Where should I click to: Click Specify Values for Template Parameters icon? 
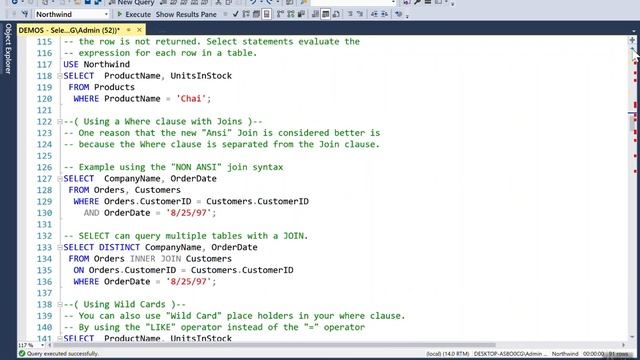[x=398, y=14]
